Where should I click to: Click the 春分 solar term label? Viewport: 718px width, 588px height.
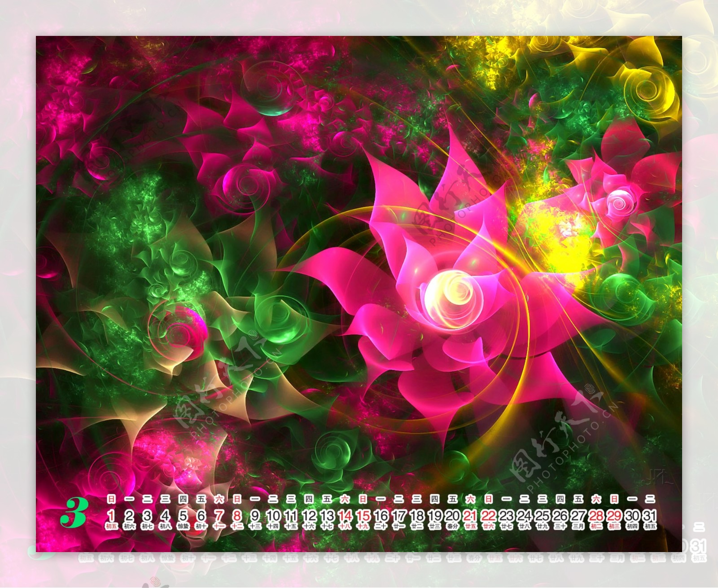point(452,526)
